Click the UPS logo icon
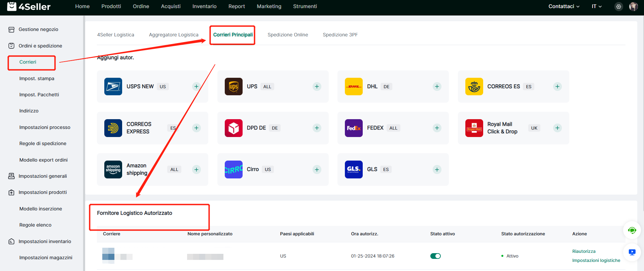This screenshot has width=644, height=271. click(234, 87)
